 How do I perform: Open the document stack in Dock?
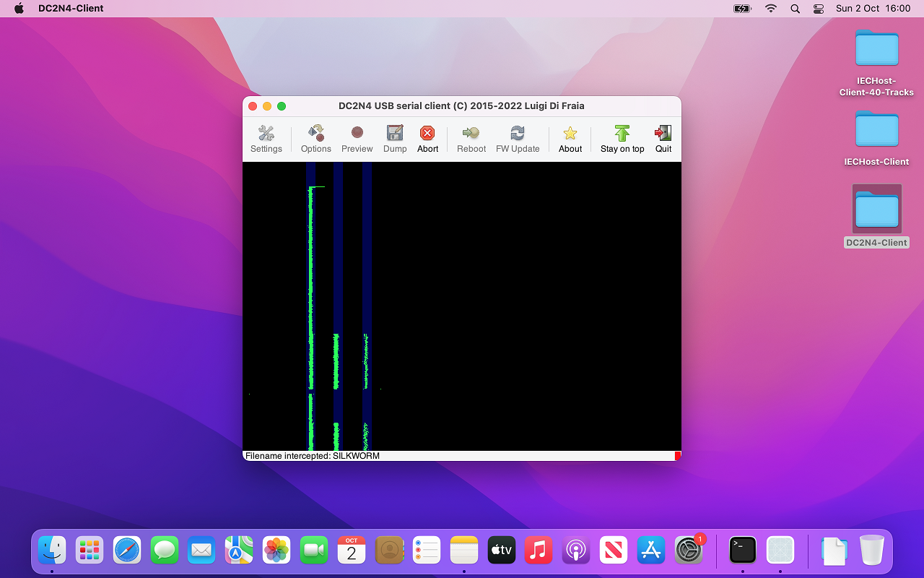pos(834,551)
